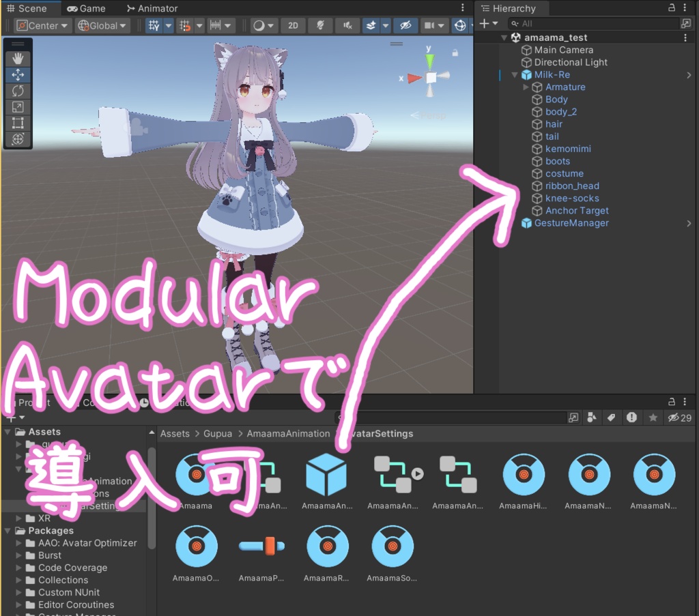The height and width of the screenshot is (616, 699).
Task: Switch to the Scene tab
Action: coord(27,8)
